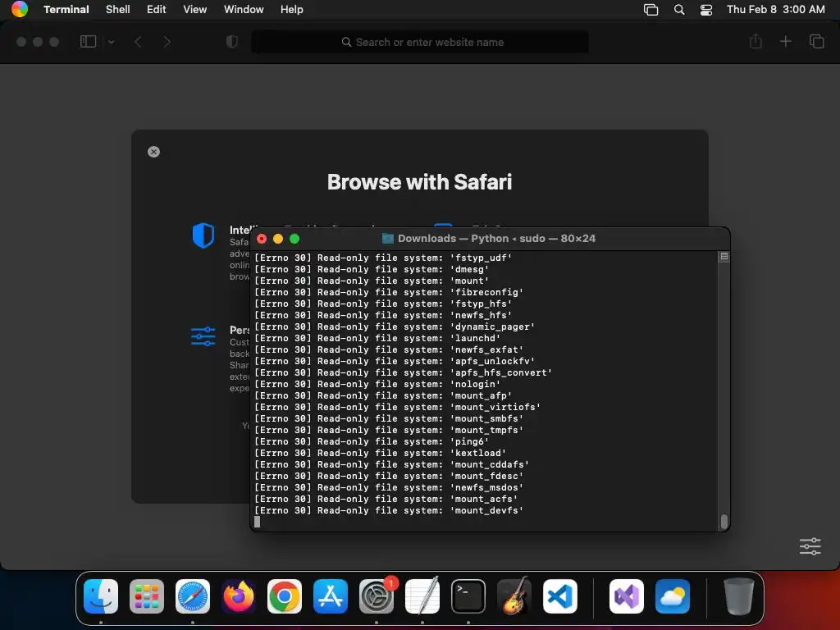
Task: Open Safari from the Dock
Action: 193,596
